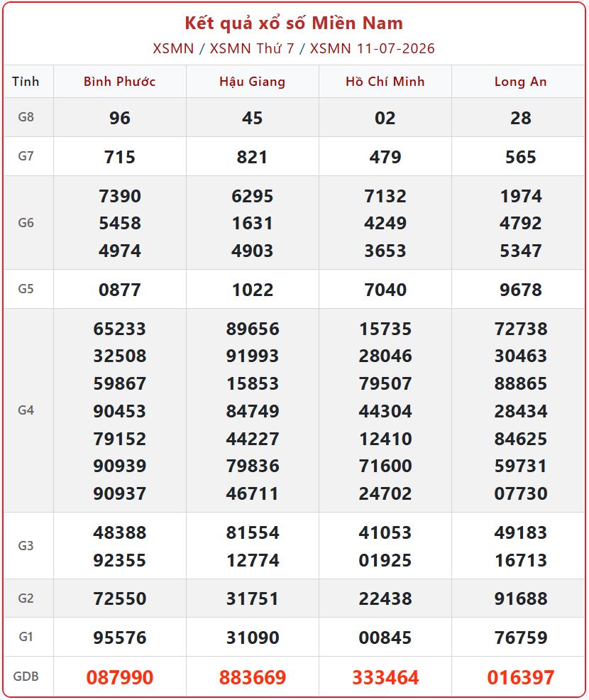Open the Hồ Chí Minh province link
Viewport: 589px width, 700px height.
coord(385,82)
